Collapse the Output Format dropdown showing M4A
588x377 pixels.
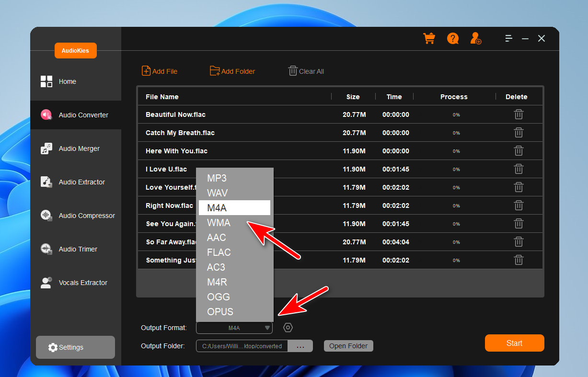(x=234, y=328)
